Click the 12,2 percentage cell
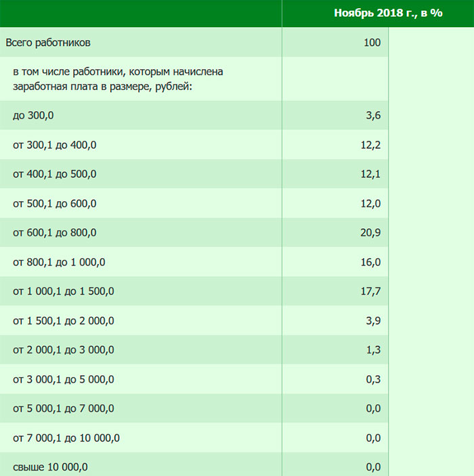This screenshot has width=474, height=476. pyautogui.click(x=371, y=145)
